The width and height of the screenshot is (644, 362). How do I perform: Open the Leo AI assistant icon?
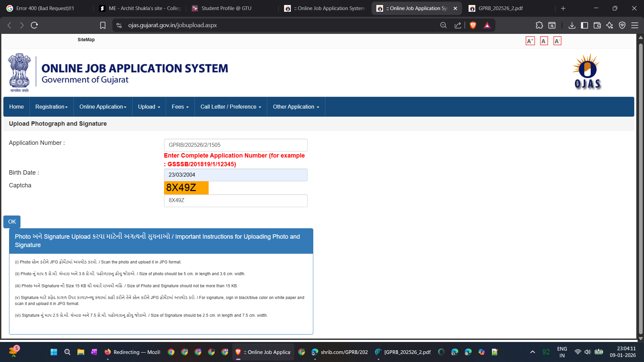point(609,25)
